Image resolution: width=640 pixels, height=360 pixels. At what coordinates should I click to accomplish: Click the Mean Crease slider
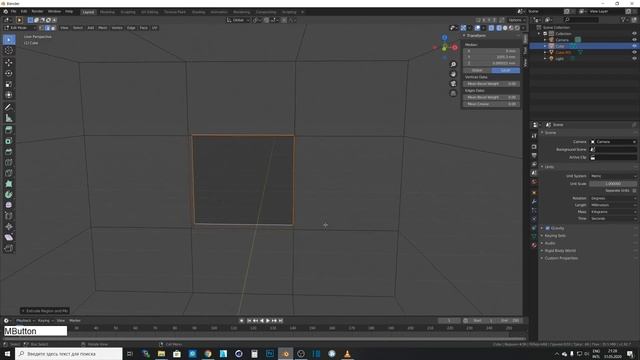pyautogui.click(x=491, y=104)
